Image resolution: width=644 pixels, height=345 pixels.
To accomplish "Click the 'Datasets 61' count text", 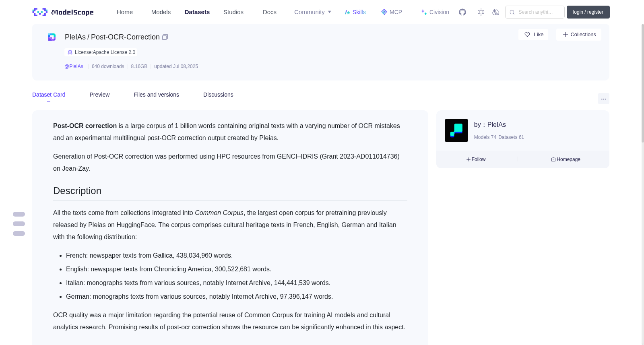I will pyautogui.click(x=511, y=137).
